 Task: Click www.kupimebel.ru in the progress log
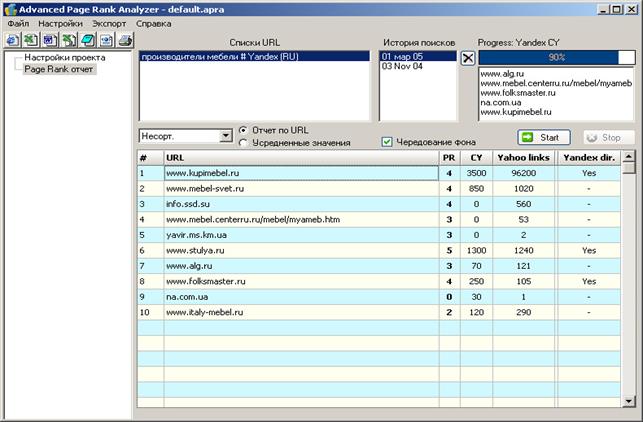click(516, 112)
